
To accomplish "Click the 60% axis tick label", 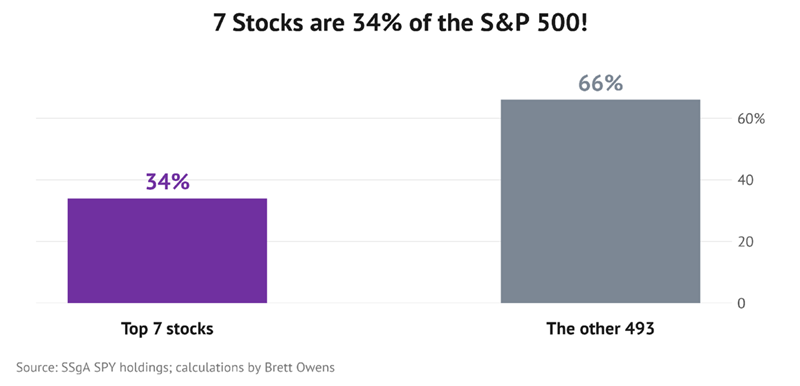I will coord(749,119).
